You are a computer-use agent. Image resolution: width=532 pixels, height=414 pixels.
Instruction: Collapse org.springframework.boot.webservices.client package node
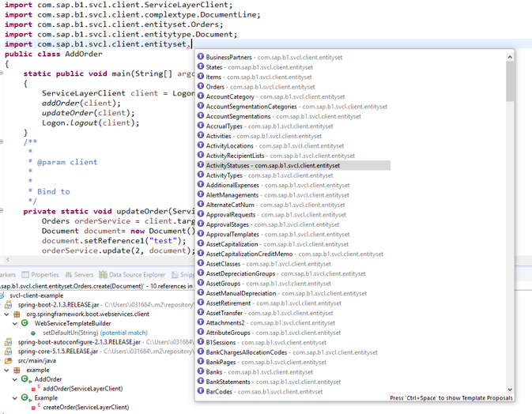click(x=6, y=314)
